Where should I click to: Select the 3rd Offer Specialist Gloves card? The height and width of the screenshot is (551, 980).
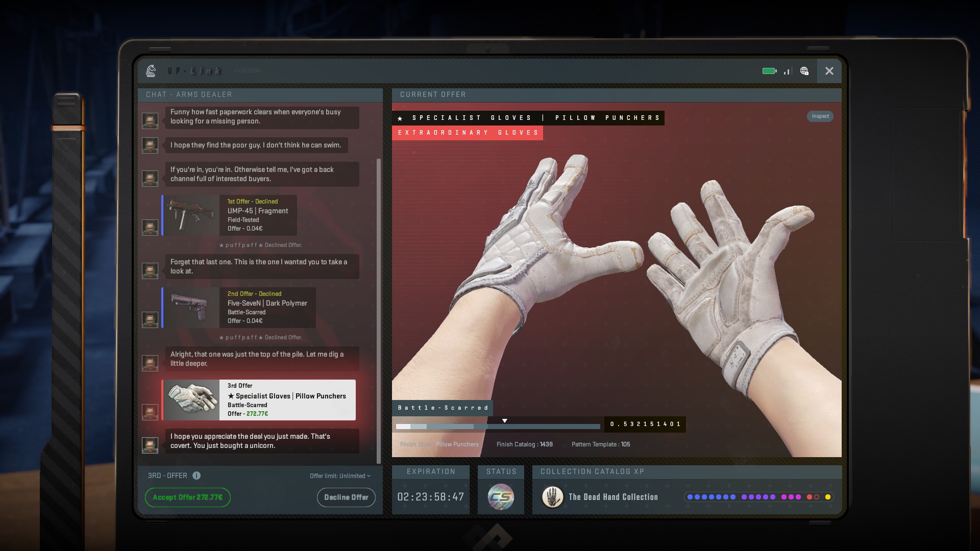tap(259, 400)
